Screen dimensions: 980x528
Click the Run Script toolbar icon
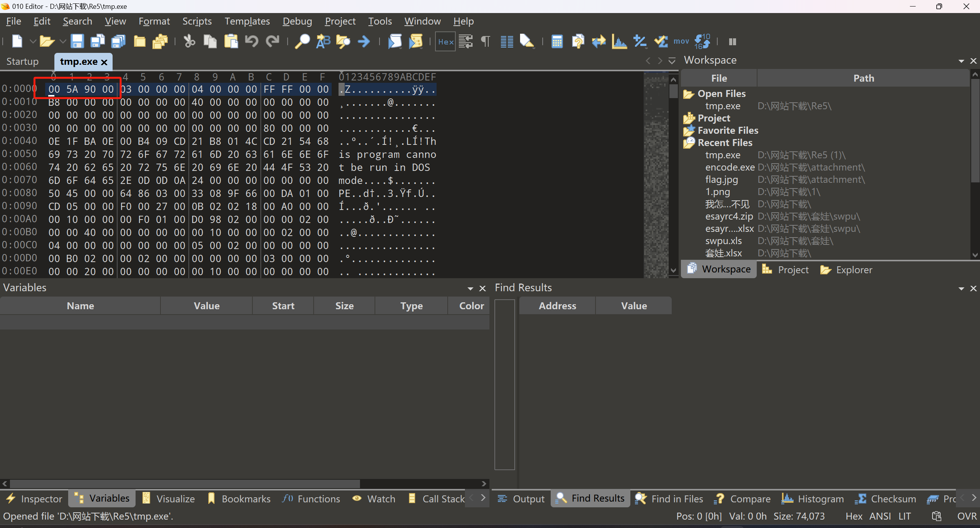click(x=395, y=41)
